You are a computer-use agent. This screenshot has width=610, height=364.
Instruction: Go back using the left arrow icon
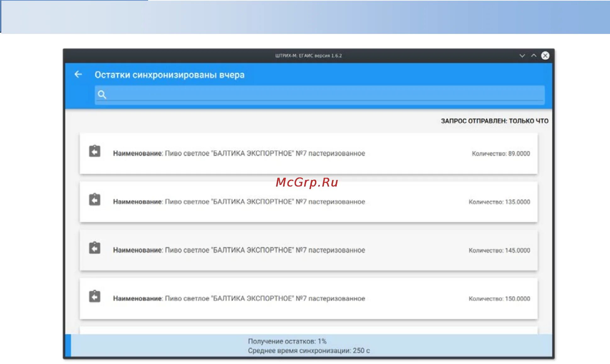78,74
